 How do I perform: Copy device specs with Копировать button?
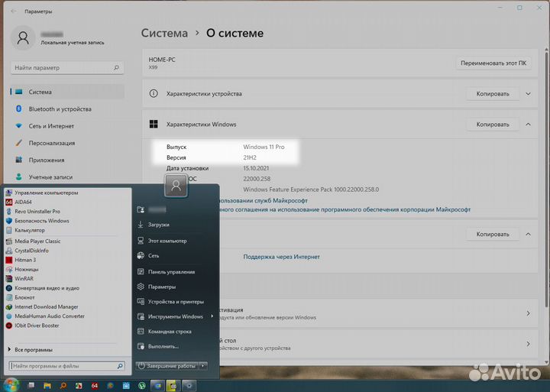pyautogui.click(x=493, y=94)
